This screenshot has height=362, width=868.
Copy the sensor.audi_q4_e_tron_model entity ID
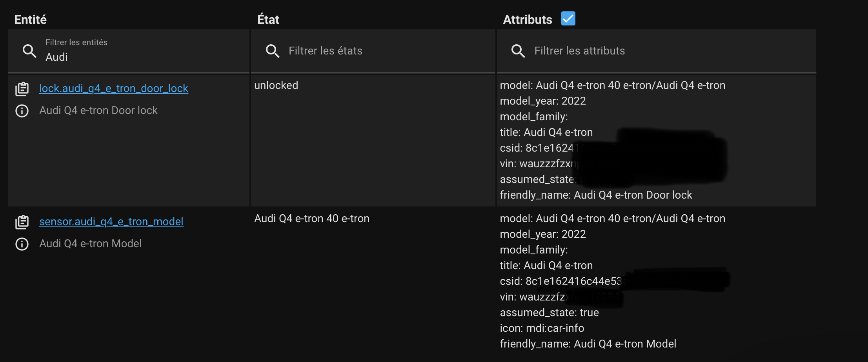22,222
